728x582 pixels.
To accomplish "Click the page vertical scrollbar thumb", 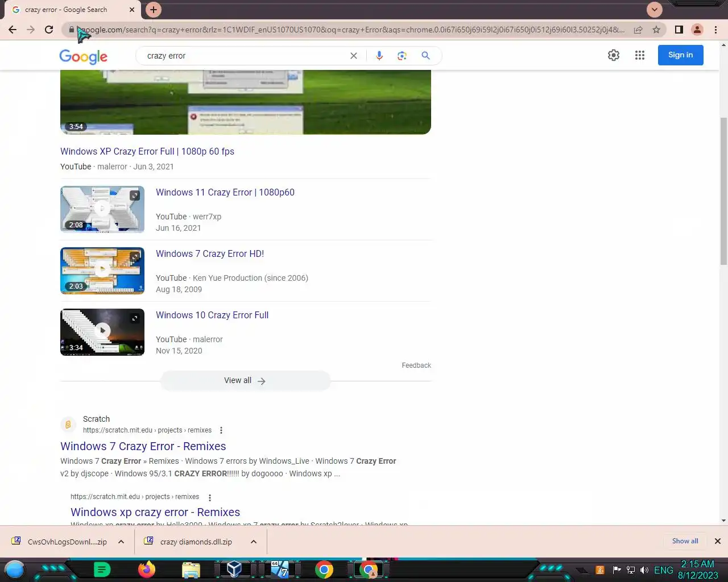I will [x=723, y=190].
